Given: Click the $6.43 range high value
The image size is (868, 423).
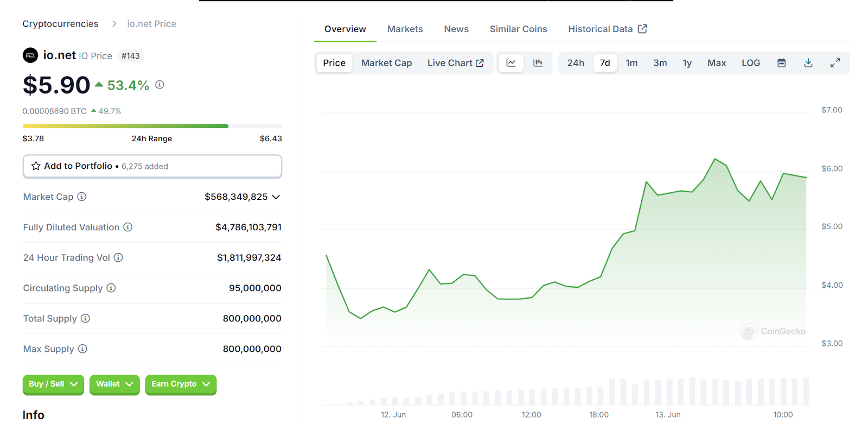Looking at the screenshot, I should (271, 138).
